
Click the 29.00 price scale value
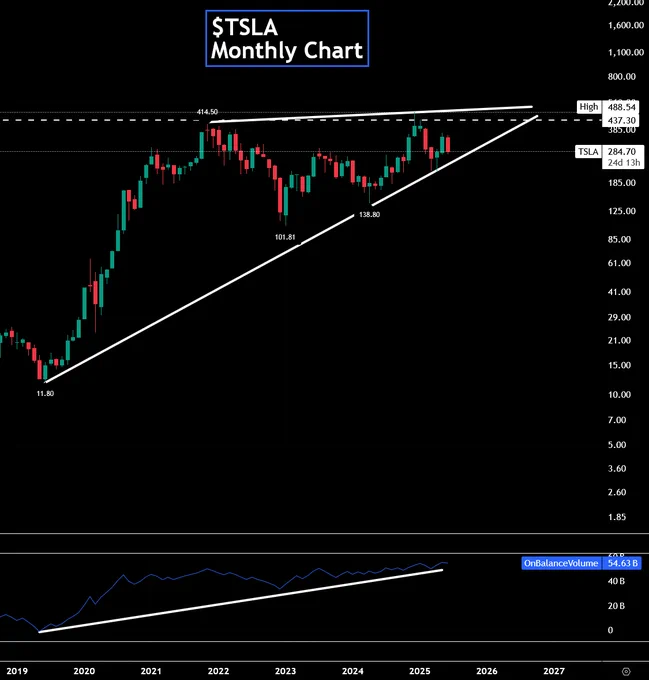click(619, 317)
